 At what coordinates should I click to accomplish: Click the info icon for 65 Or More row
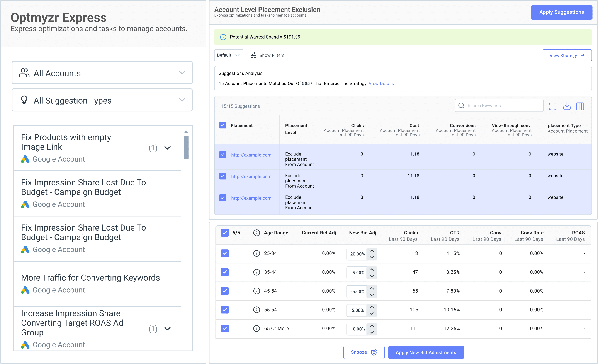pyautogui.click(x=257, y=328)
